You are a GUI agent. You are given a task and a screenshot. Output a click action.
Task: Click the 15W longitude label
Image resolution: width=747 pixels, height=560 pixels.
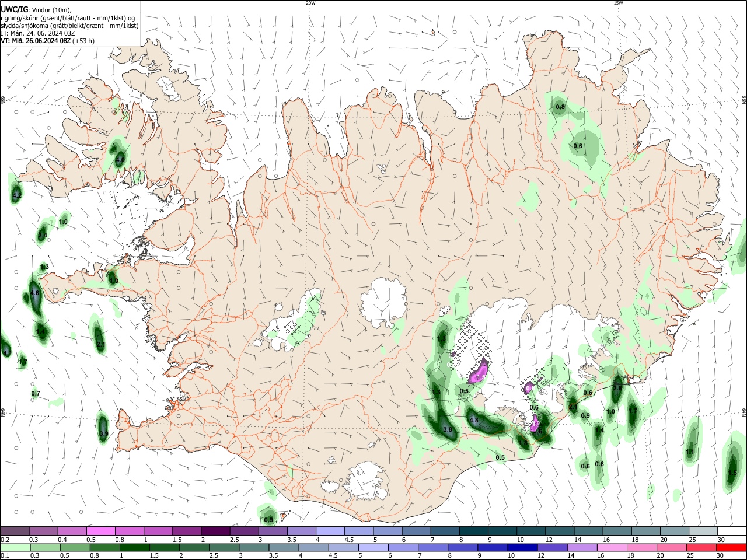click(x=618, y=3)
